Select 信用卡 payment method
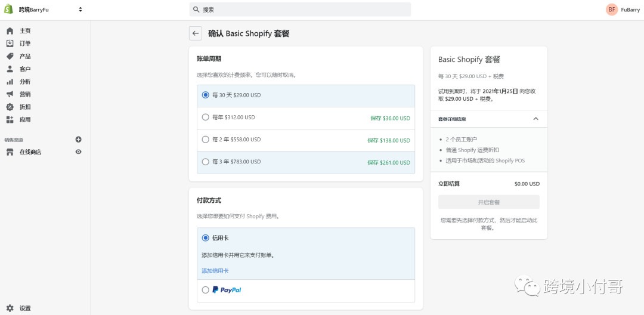 pyautogui.click(x=205, y=238)
